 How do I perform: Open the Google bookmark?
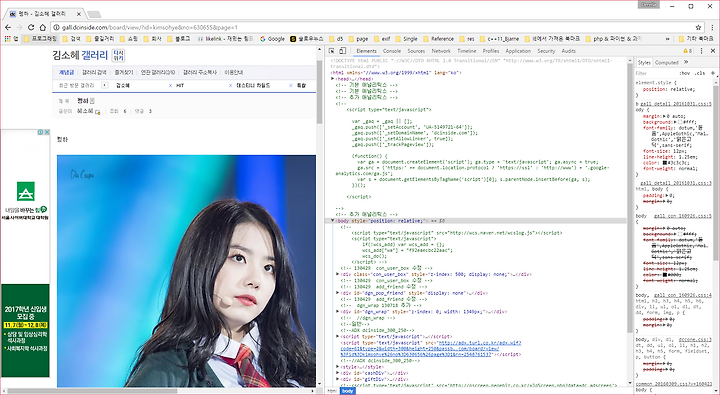click(x=272, y=39)
